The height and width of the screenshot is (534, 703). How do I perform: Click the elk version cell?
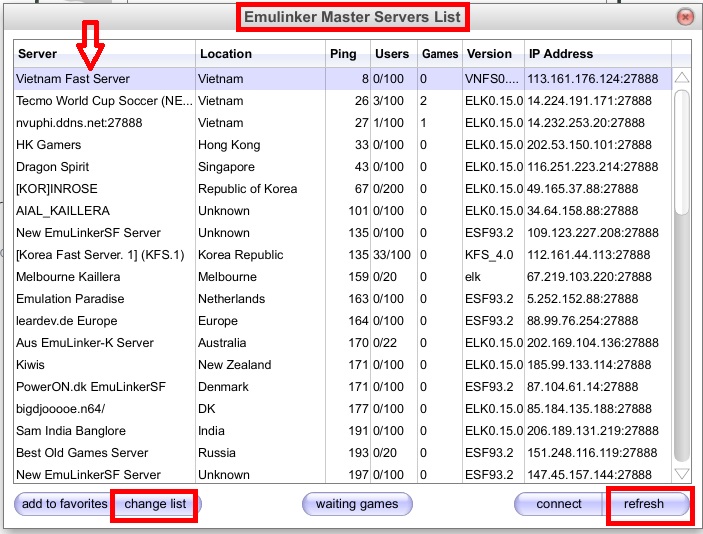(473, 277)
